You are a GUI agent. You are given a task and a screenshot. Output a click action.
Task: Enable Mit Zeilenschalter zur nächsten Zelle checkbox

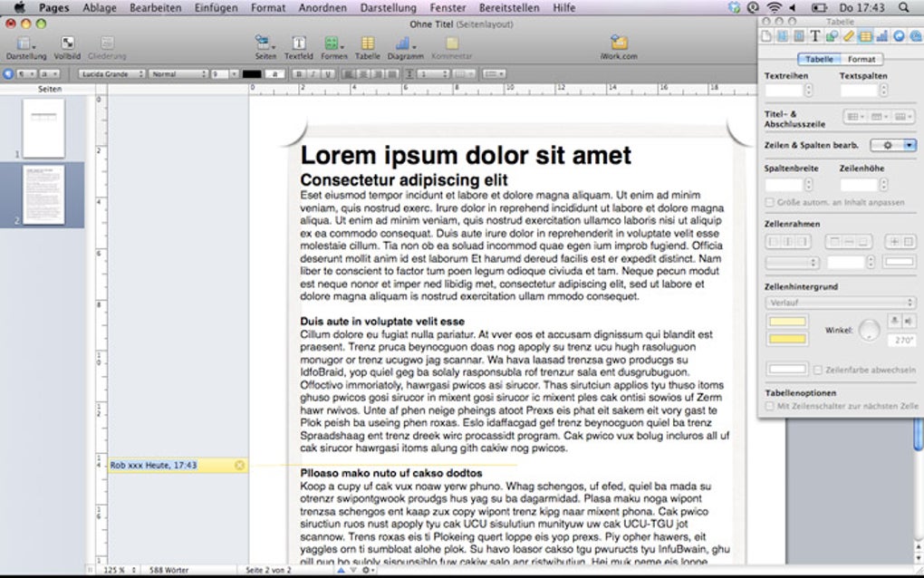tap(769, 406)
